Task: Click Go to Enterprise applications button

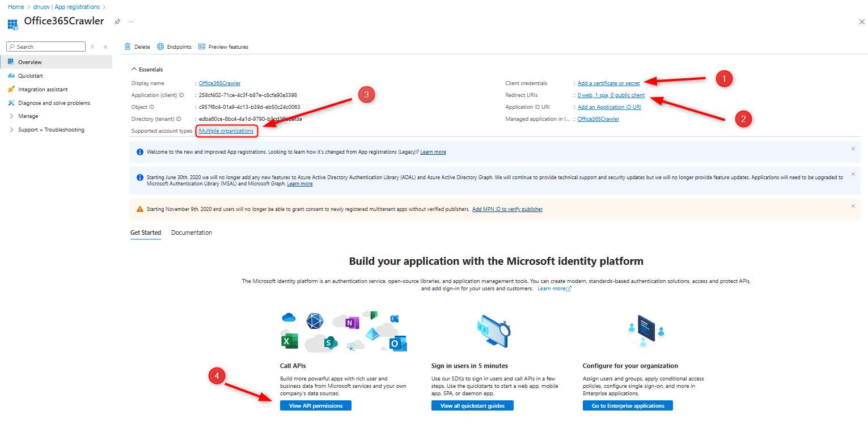Action: point(627,405)
